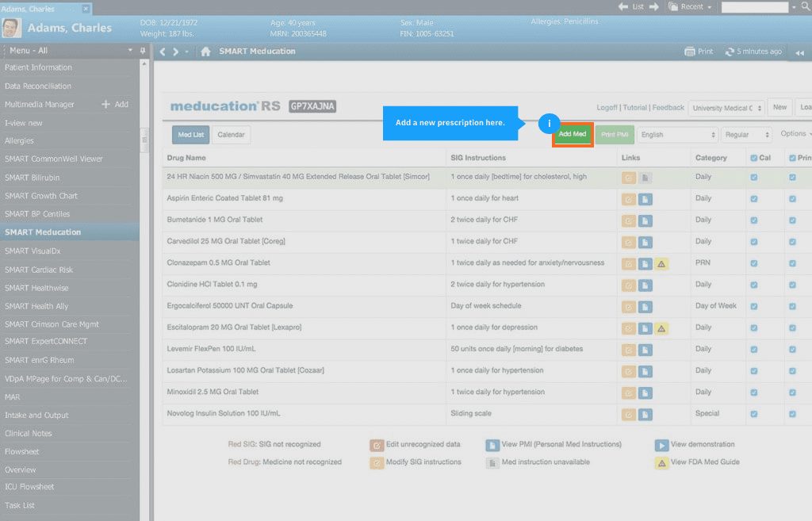
Task: Click the sidebar menu scrollbar handle
Action: pyautogui.click(x=144, y=140)
